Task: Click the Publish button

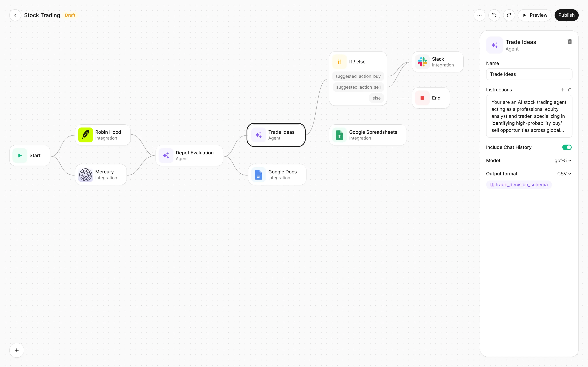Action: tap(566, 15)
